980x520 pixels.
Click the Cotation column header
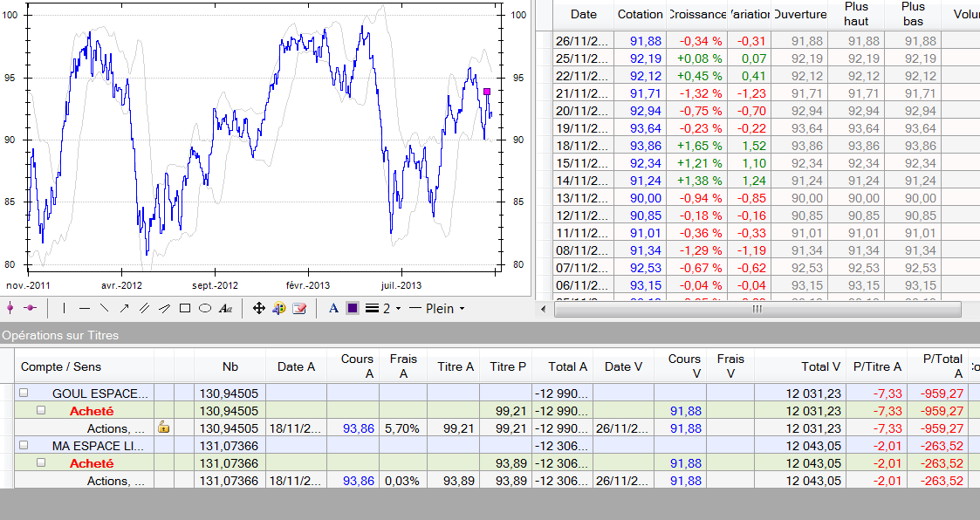tap(640, 14)
